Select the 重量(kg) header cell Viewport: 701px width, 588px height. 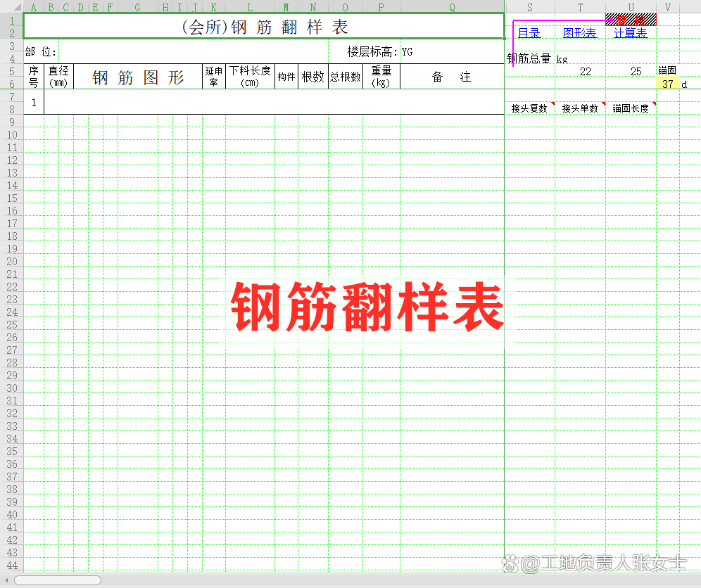click(x=381, y=77)
